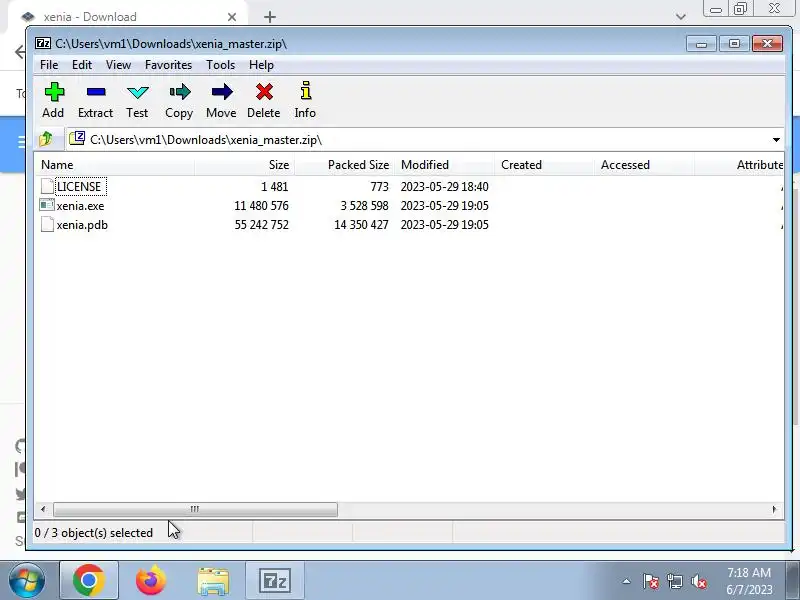
Task: Open the Favorites menu
Action: point(168,65)
